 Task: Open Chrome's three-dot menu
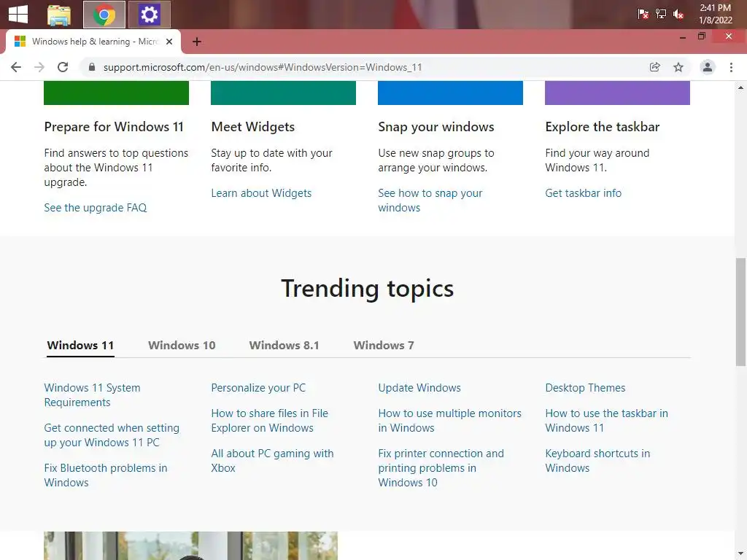[731, 67]
